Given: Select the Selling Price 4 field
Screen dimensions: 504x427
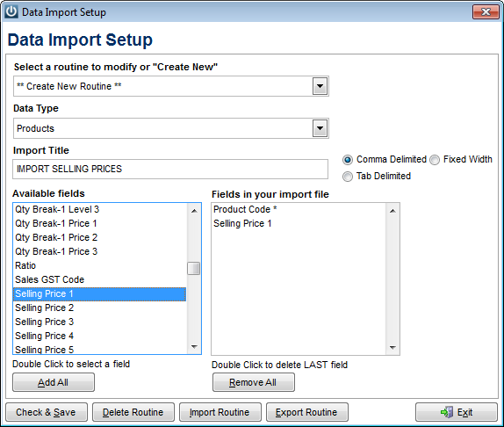Looking at the screenshot, I should coord(99,336).
